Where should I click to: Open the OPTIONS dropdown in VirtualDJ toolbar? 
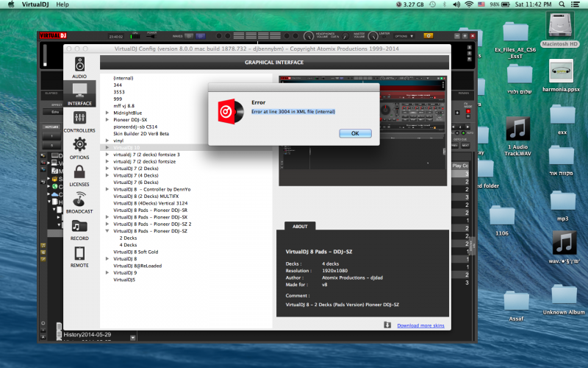(404, 36)
